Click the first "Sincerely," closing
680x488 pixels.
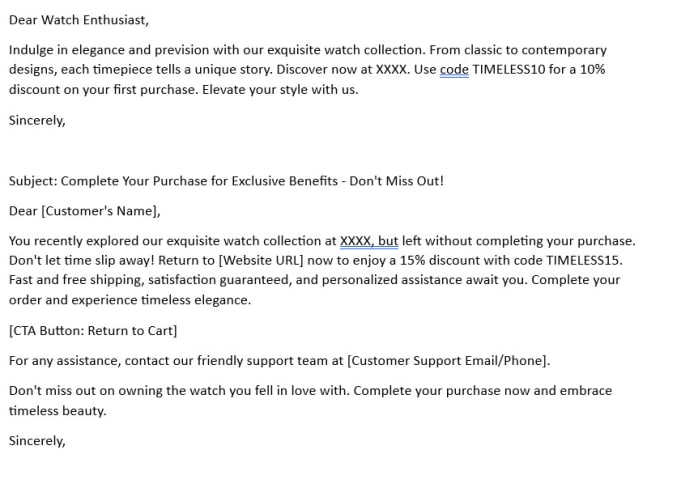(37, 120)
